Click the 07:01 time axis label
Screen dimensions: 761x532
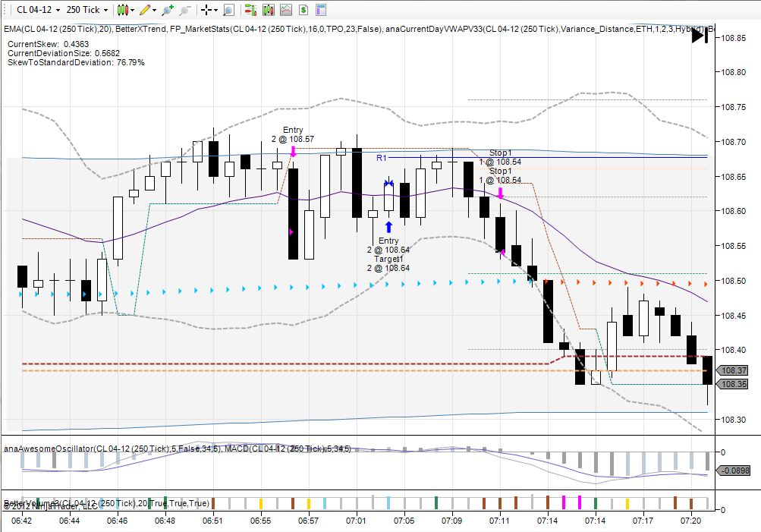point(356,521)
